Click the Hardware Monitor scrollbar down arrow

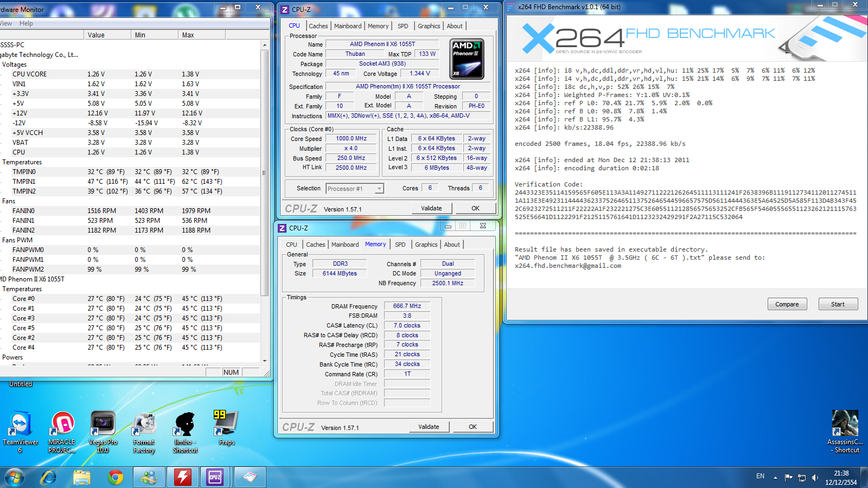click(265, 361)
